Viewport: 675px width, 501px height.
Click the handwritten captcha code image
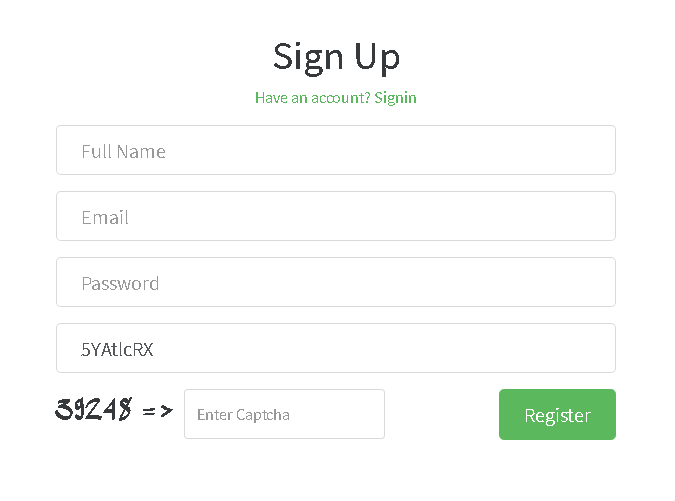(94, 409)
